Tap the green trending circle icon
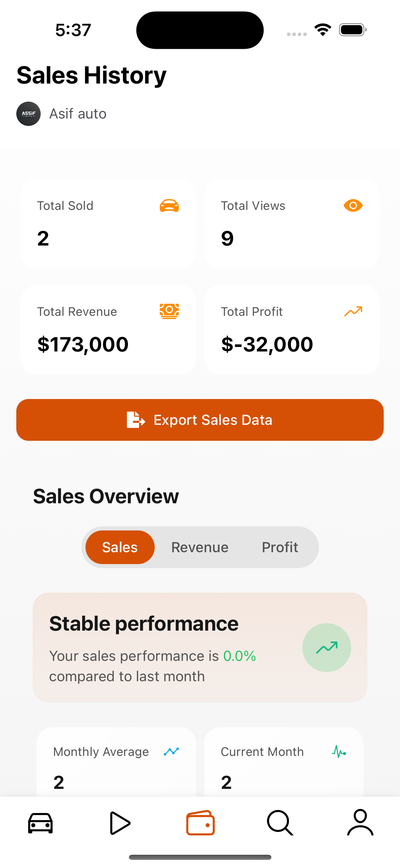400x868 pixels. [x=326, y=647]
